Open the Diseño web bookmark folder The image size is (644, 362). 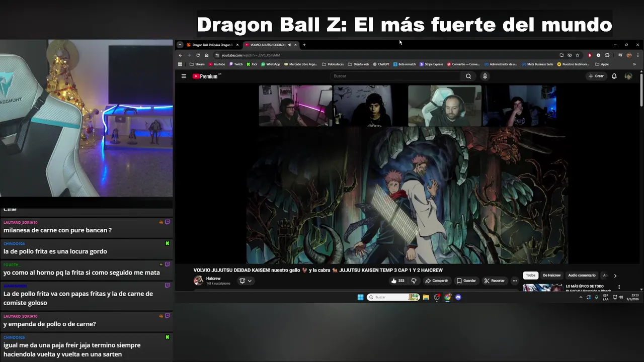[x=358, y=64]
